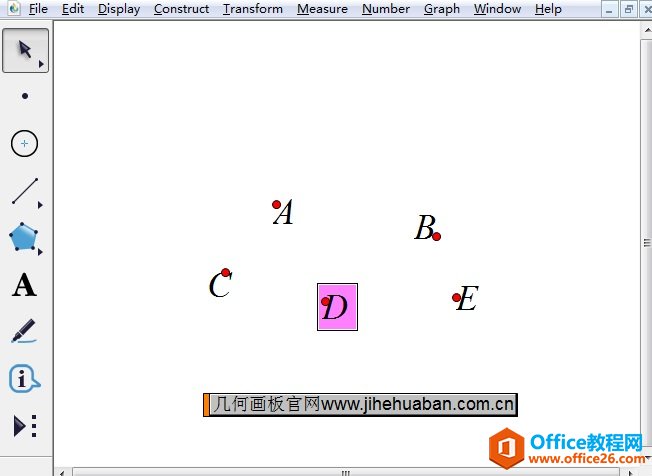Click the Sketchpad document icon in menu bar
652x476 pixels.
coord(14,8)
